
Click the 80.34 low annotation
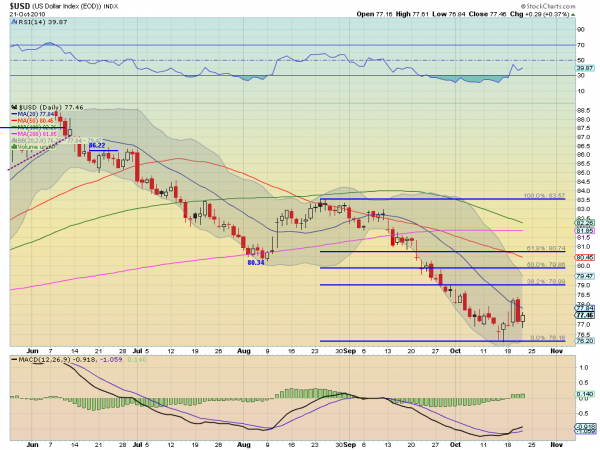(x=256, y=262)
